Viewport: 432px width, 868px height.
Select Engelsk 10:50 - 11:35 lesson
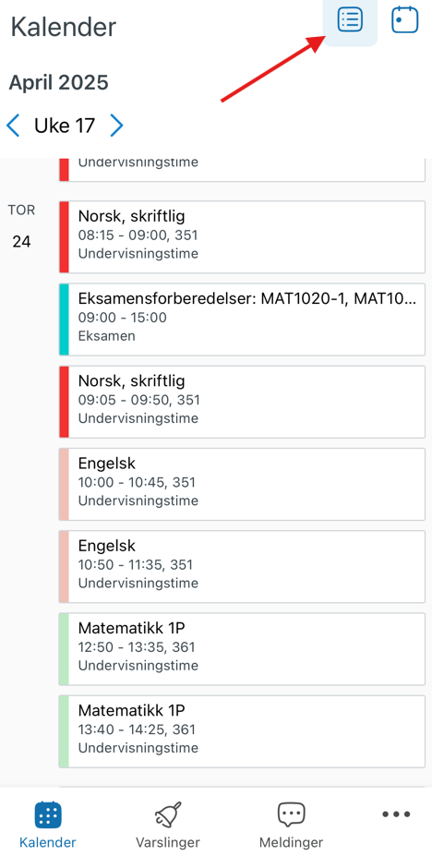pos(242,567)
